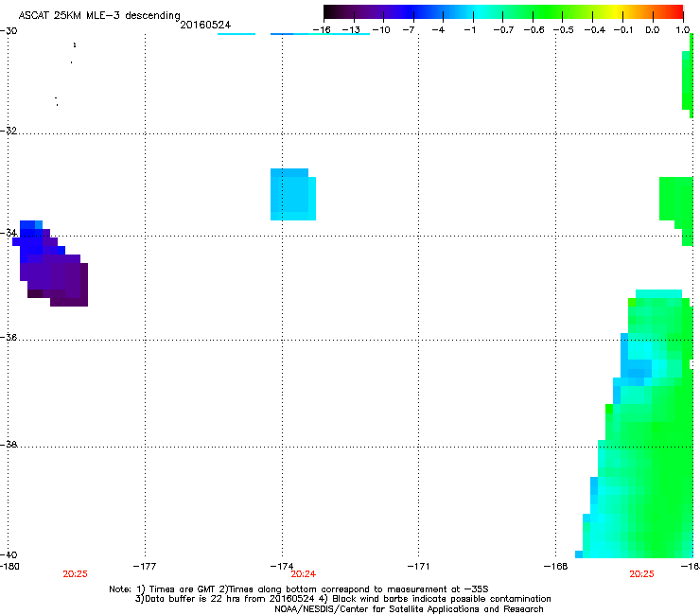
Task: Click the red 20:24 time label
Action: pos(303,574)
